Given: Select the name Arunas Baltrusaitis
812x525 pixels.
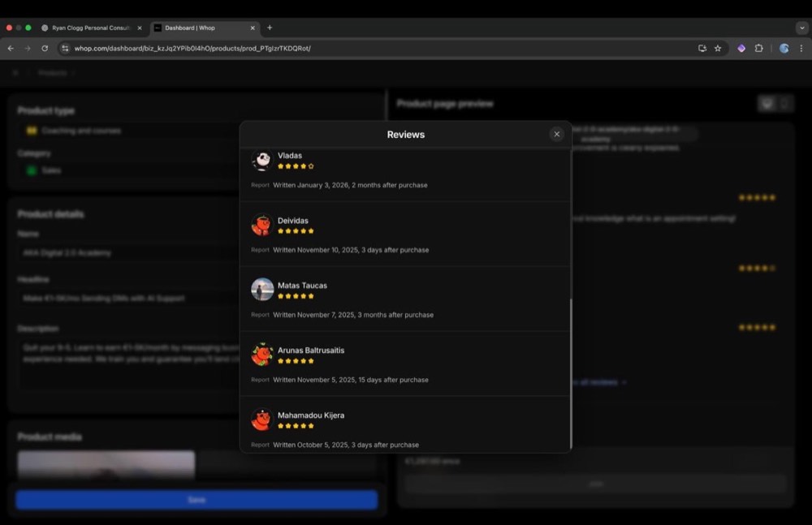Looking at the screenshot, I should (x=311, y=350).
